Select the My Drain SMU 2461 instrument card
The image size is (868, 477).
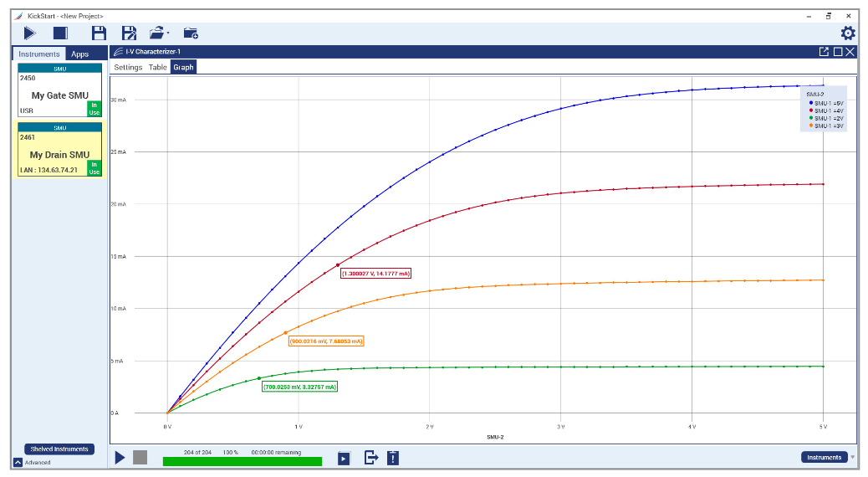click(x=59, y=149)
